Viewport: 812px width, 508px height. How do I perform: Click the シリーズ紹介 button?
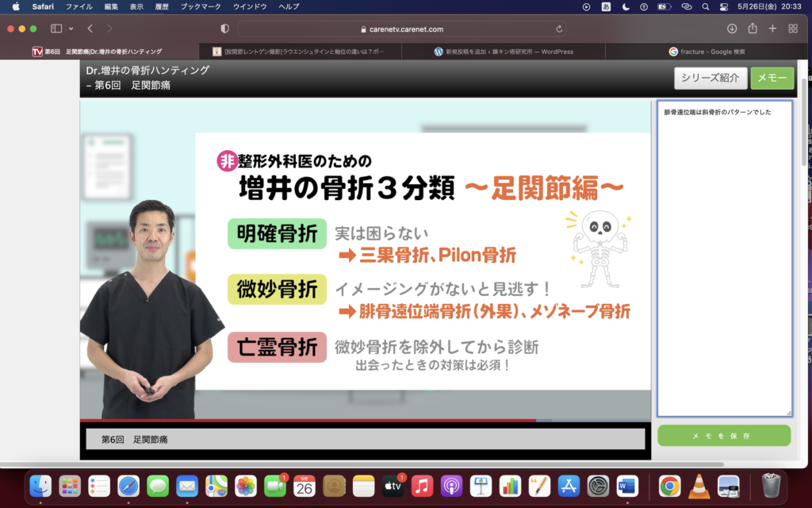710,78
